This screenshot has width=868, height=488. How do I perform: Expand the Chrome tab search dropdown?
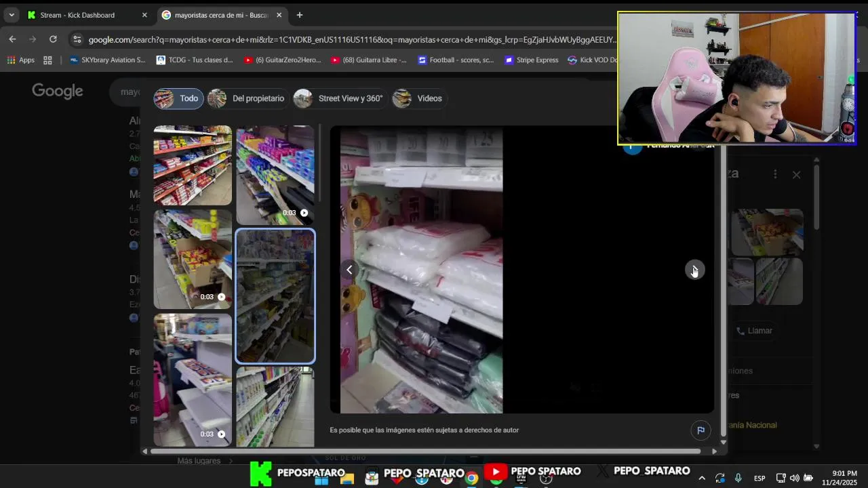pyautogui.click(x=12, y=15)
